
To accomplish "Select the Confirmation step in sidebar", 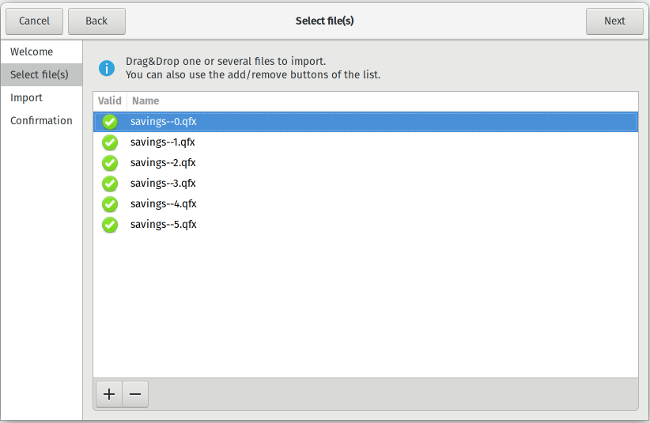I will [x=41, y=121].
